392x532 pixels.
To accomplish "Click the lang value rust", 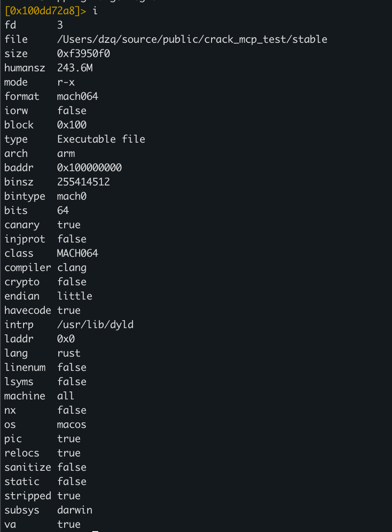I will coord(69,353).
